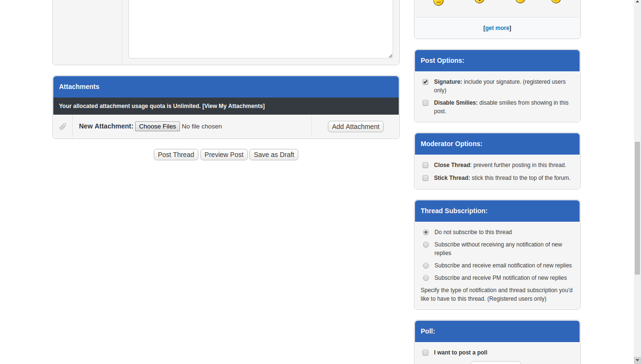Viewport: 641px width, 364px height.
Task: Choose email notification subscription
Action: click(426, 266)
